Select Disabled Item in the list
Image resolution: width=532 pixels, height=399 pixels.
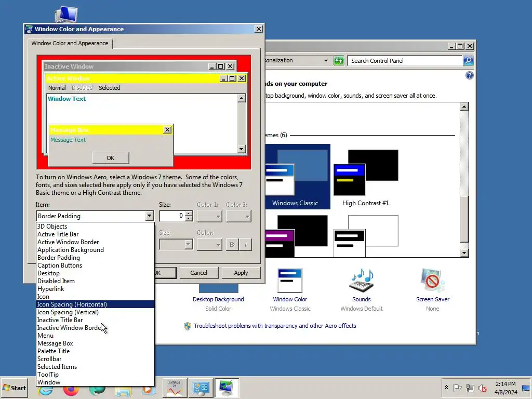[x=96, y=281]
